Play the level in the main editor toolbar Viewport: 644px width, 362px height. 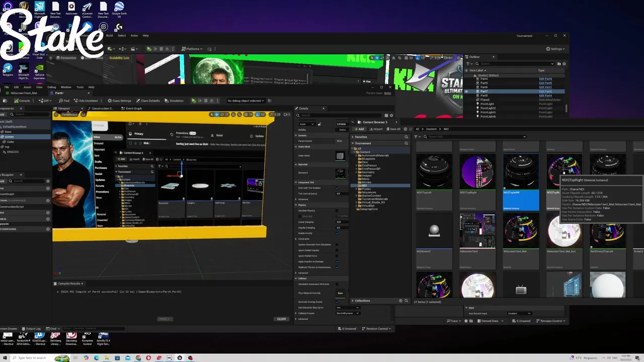[x=148, y=49]
